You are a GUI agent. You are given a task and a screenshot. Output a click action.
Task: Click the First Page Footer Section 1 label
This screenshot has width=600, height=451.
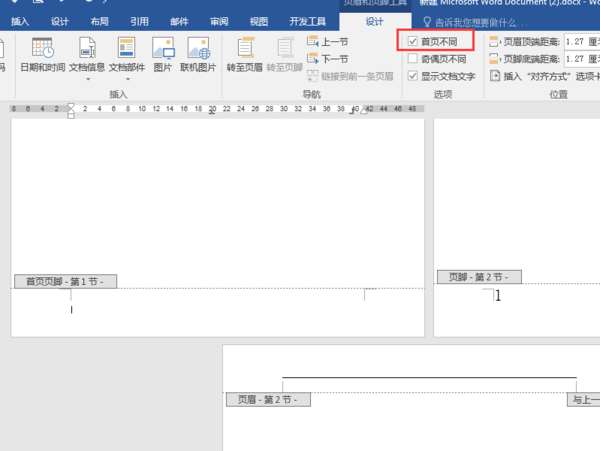click(65, 282)
